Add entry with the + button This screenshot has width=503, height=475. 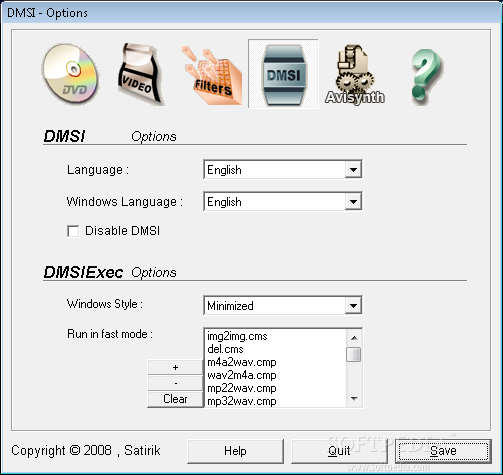point(175,367)
